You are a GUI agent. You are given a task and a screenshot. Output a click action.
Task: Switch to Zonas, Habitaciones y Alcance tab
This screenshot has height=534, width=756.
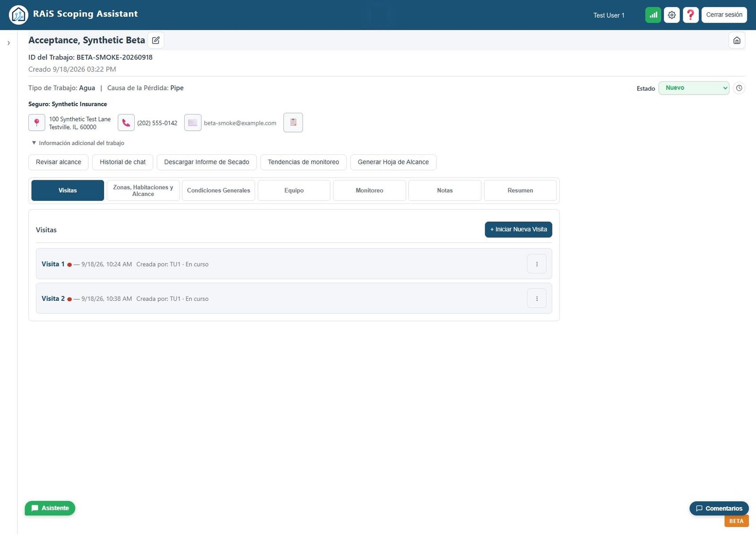pyautogui.click(x=143, y=190)
